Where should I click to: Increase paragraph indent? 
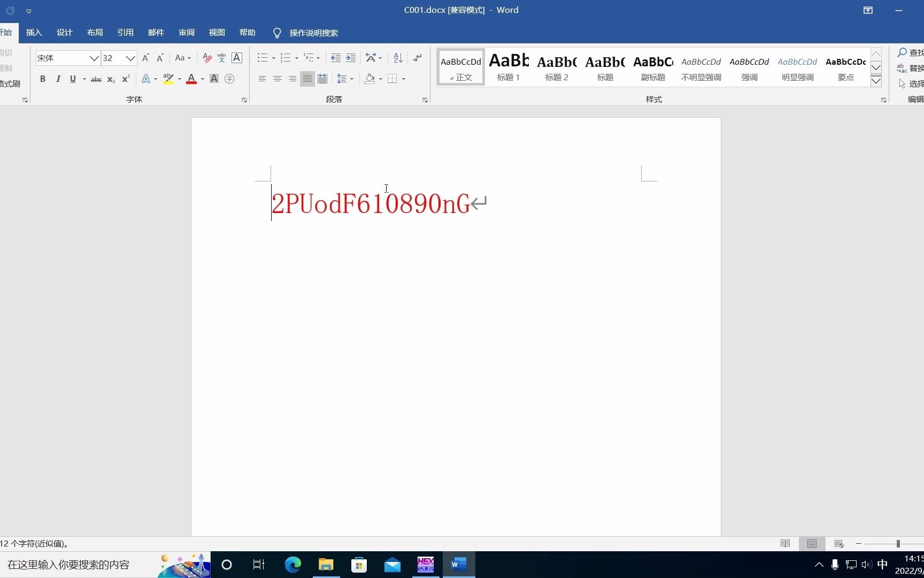[351, 58]
